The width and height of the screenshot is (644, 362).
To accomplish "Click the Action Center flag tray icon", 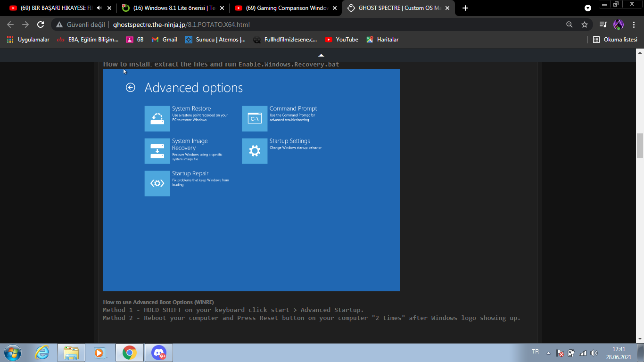I will point(560,353).
